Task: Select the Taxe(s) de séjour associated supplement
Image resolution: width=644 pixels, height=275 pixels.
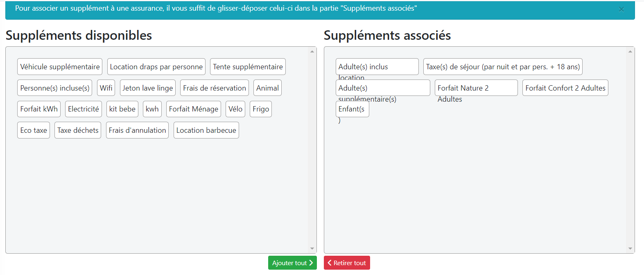Action: click(503, 67)
